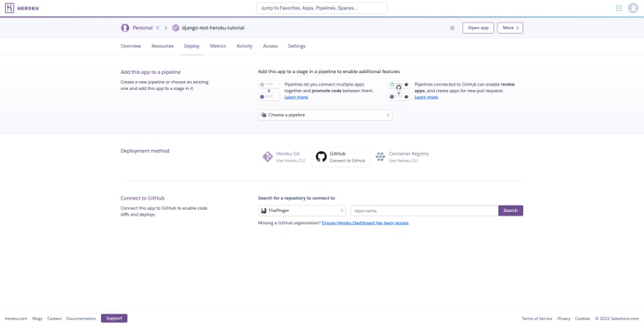Click the GitHub octocat icon
Viewport: 644px width, 326px height.
click(x=321, y=156)
